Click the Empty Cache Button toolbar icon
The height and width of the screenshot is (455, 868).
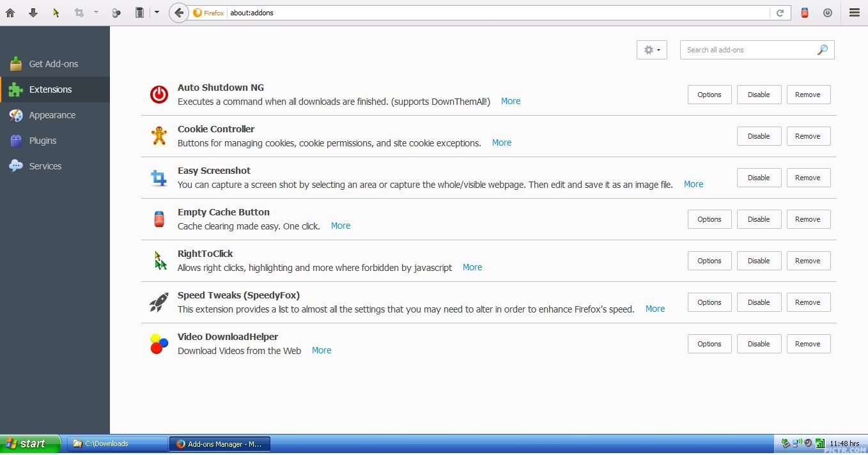tap(805, 13)
